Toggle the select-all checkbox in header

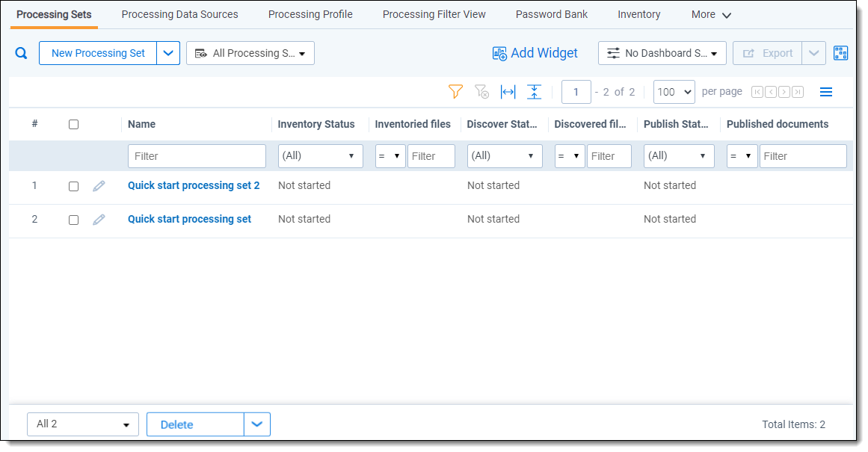coord(73,125)
